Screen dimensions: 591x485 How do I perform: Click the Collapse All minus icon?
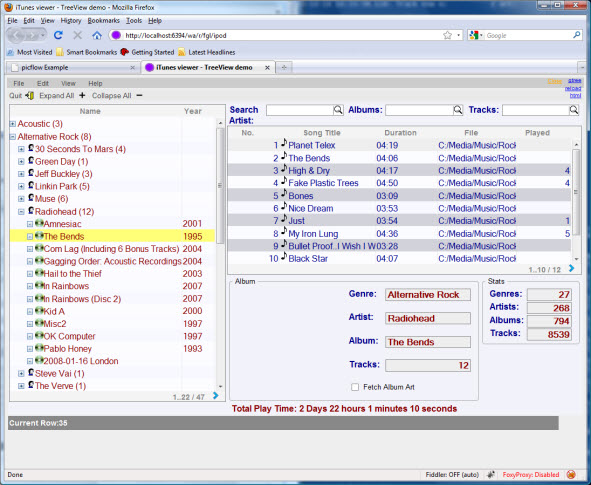point(139,96)
